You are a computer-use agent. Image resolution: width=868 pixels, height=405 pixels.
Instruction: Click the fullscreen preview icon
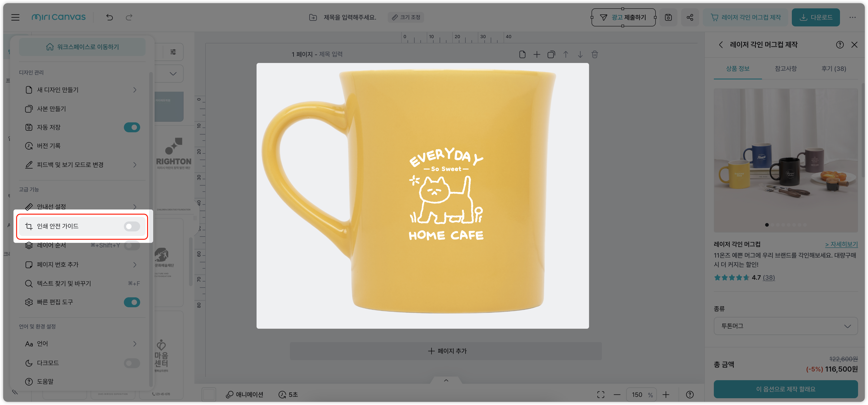[601, 394]
